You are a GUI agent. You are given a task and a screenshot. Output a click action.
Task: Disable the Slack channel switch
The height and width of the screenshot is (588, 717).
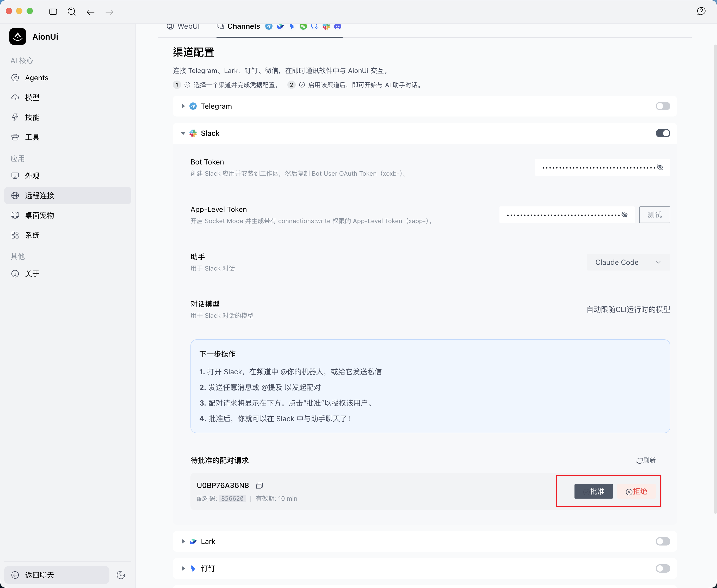pos(663,133)
